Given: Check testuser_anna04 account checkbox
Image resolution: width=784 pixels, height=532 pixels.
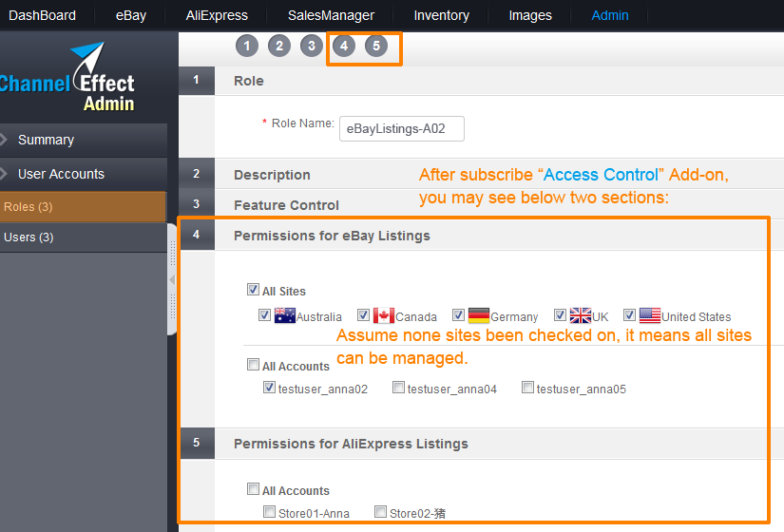Looking at the screenshot, I should 398,388.
